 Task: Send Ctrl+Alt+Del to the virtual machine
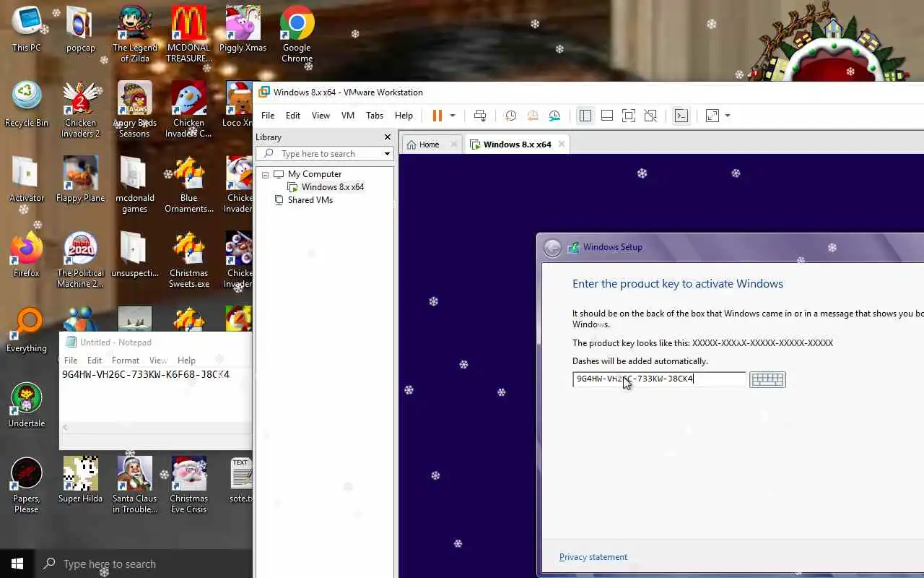click(x=480, y=116)
